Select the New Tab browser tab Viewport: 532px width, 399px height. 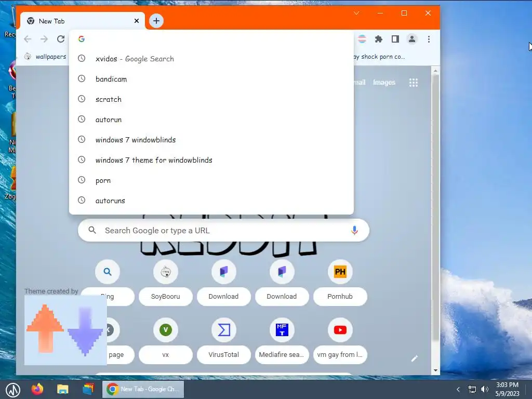[83, 21]
